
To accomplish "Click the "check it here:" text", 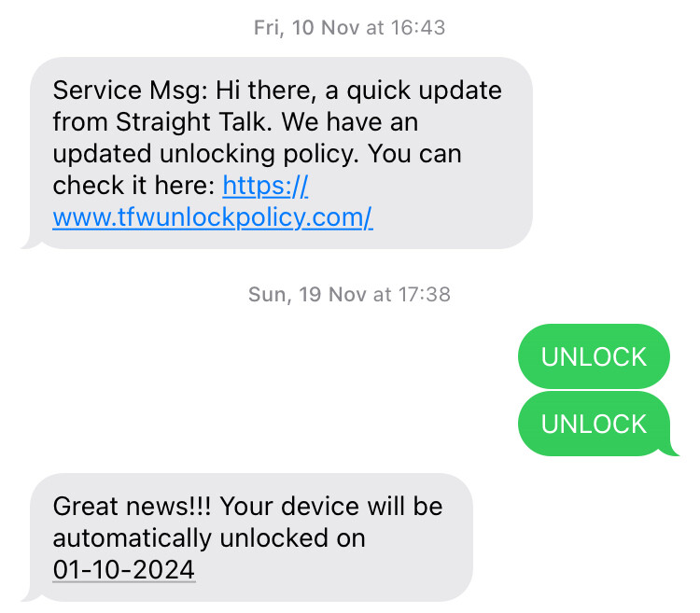I will pos(133,186).
